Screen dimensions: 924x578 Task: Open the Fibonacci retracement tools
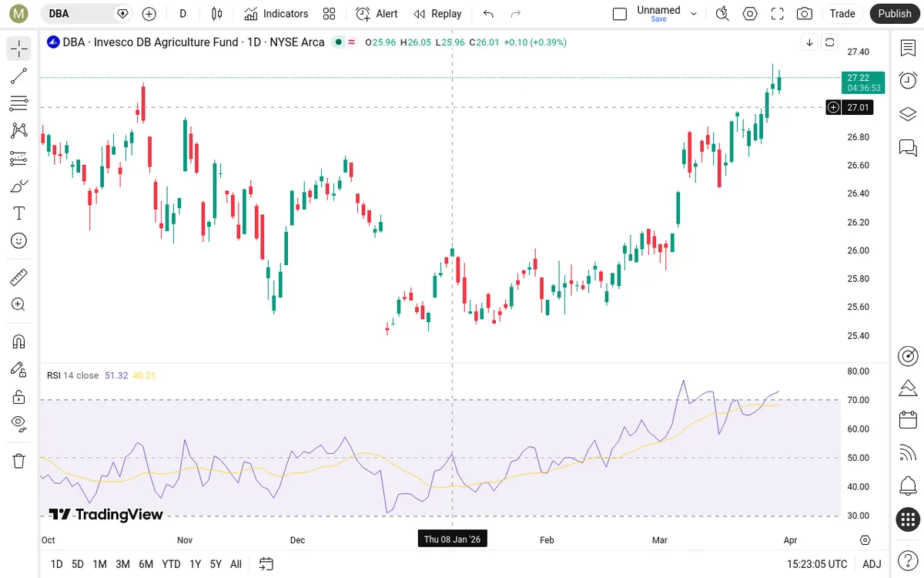point(19,103)
